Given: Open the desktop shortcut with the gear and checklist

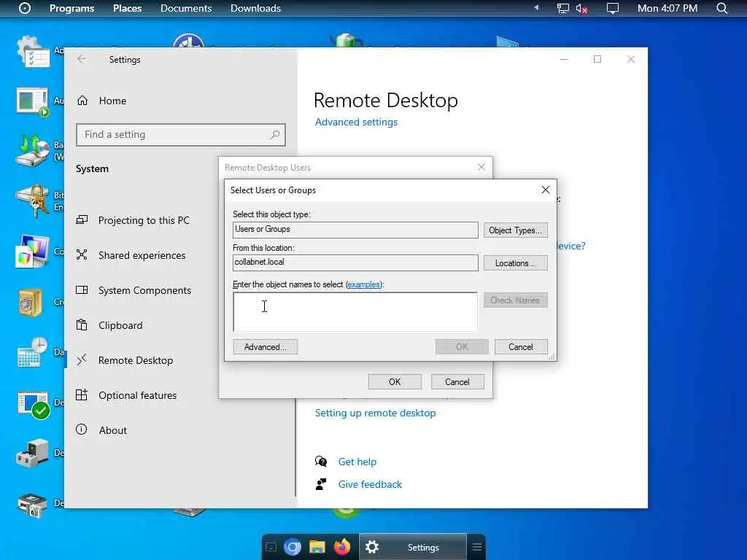Looking at the screenshot, I should tap(32, 52).
